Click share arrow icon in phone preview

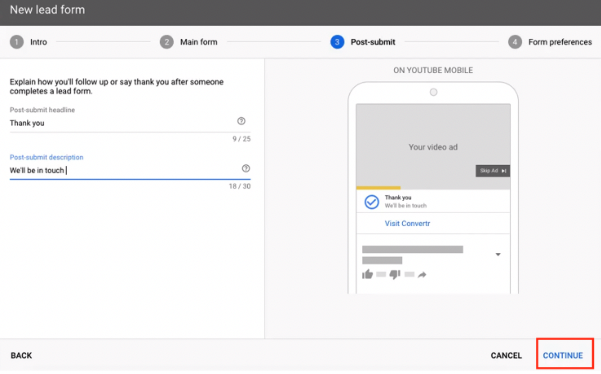coord(422,274)
